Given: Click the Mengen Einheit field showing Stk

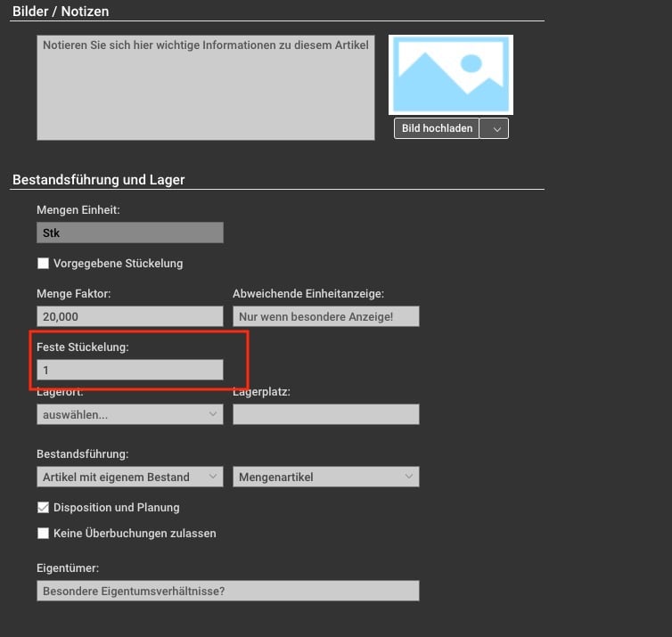Looking at the screenshot, I should [x=129, y=233].
